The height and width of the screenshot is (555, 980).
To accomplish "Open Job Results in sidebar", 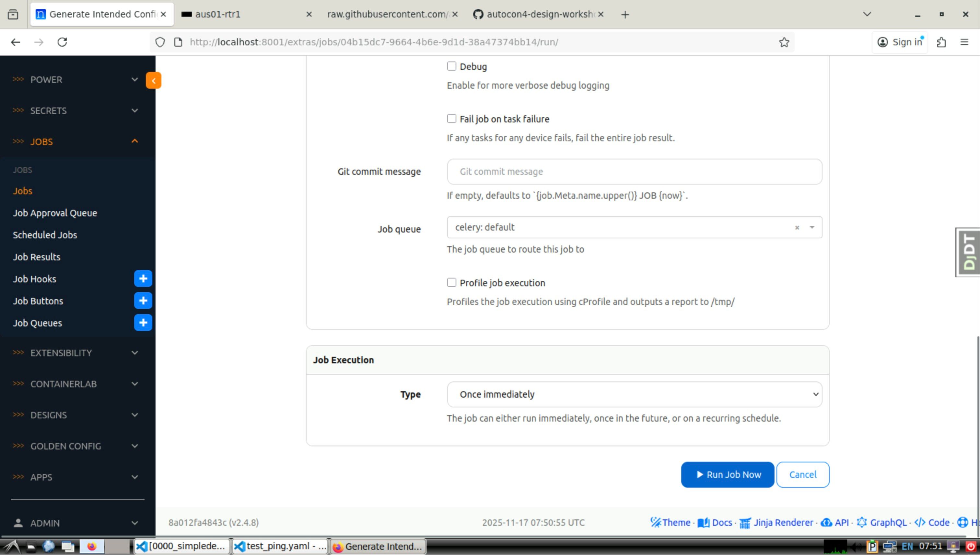I will 37,257.
